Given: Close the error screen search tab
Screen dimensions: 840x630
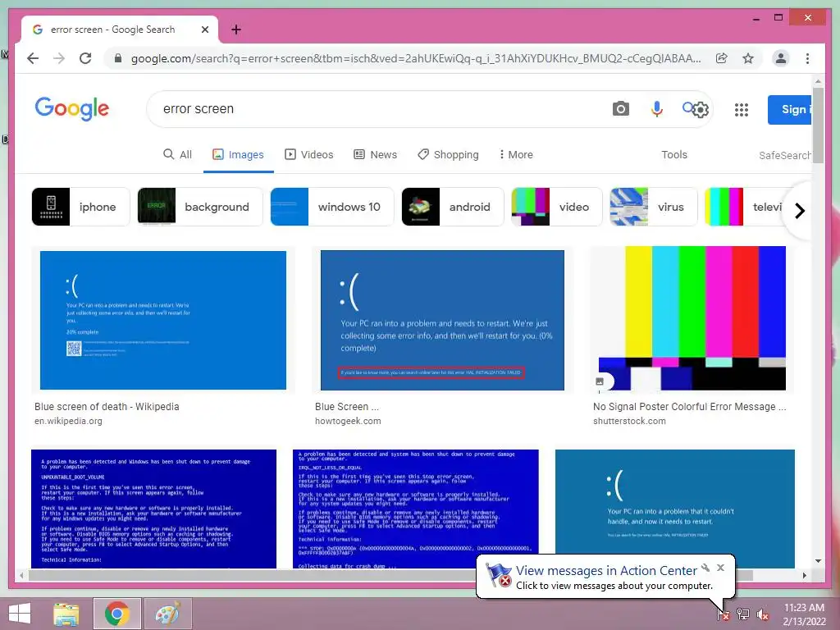Looking at the screenshot, I should (204, 30).
